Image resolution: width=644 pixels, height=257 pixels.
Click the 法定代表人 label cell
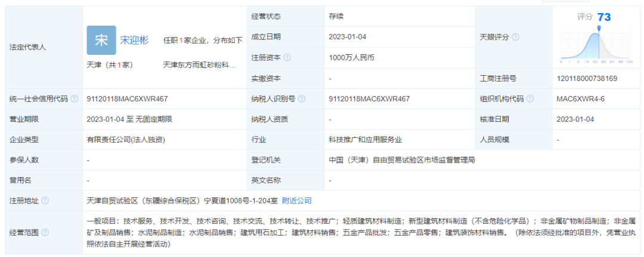click(44, 47)
